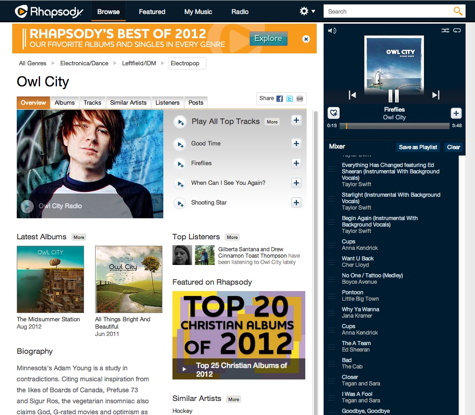Switch to the Albums tab
This screenshot has width=475, height=415.
[65, 103]
